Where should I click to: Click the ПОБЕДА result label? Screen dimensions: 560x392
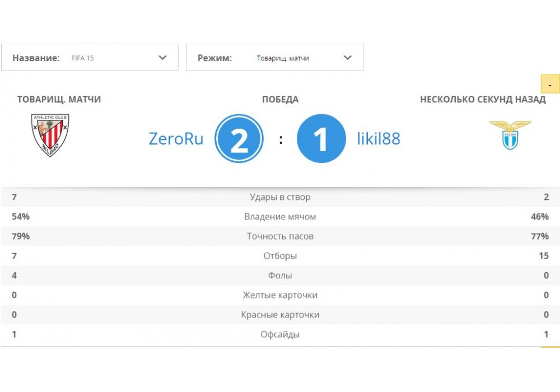coord(280,100)
